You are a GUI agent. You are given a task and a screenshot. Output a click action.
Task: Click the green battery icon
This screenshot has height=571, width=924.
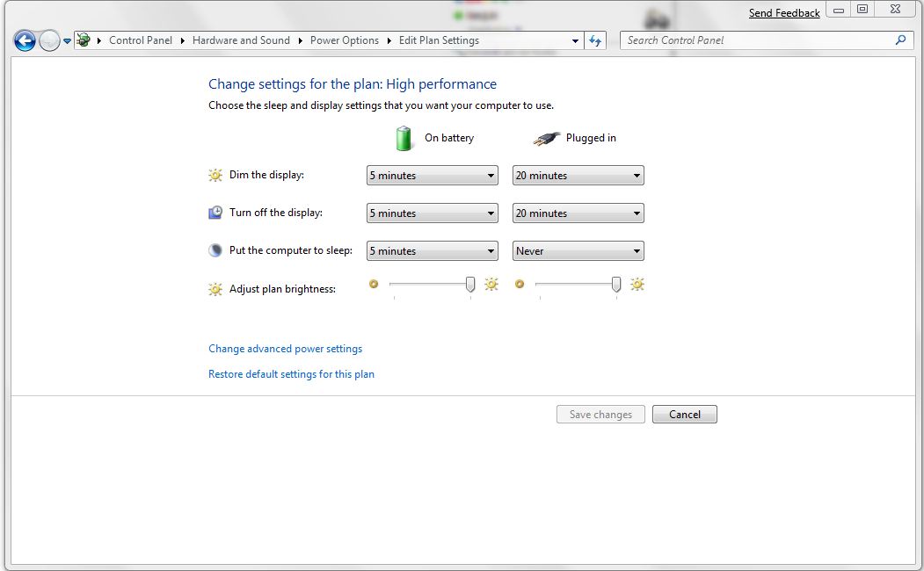tap(404, 138)
